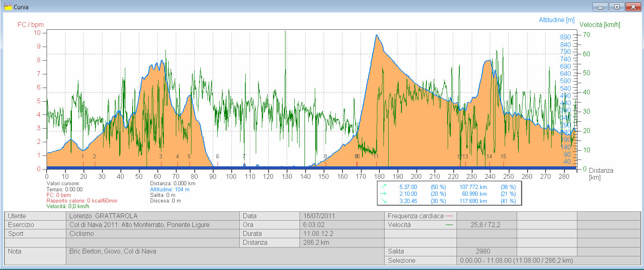Click uphill time 5.37.00 in summary
This screenshot has height=270, width=644.
point(408,187)
